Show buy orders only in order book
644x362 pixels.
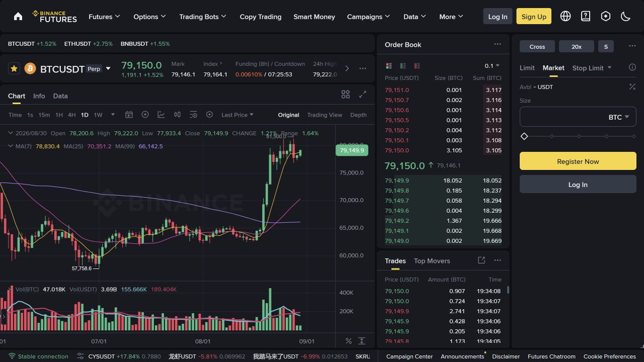(x=403, y=66)
